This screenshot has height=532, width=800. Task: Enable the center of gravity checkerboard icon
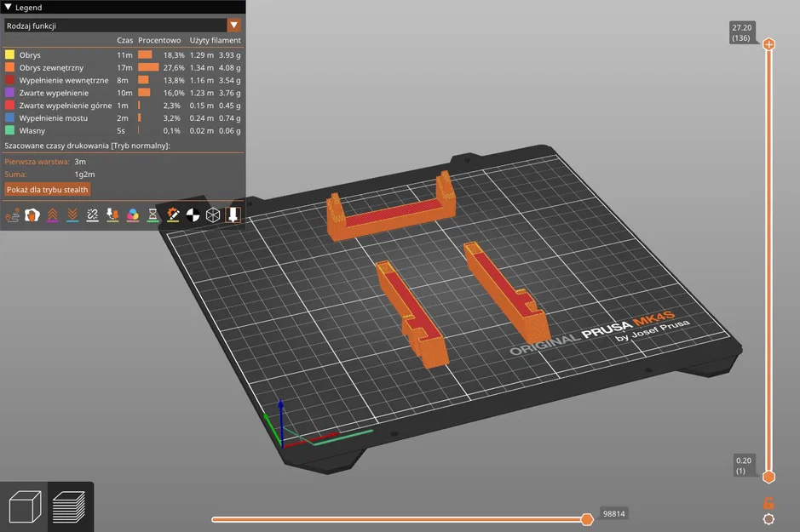click(x=194, y=215)
